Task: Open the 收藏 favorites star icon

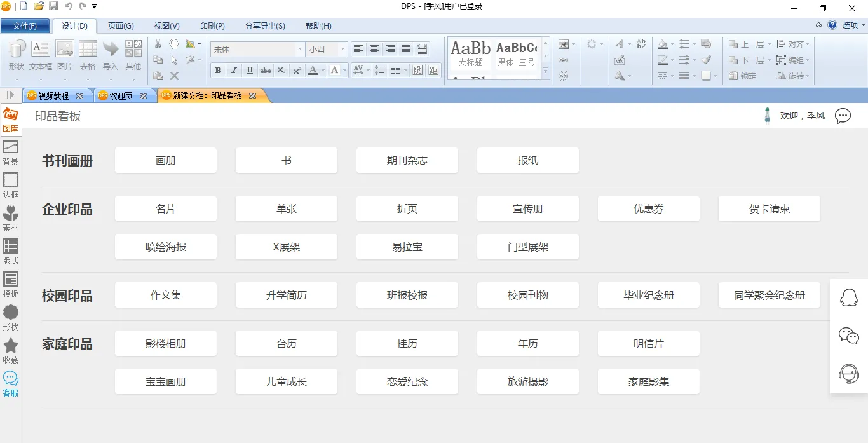Action: point(11,350)
